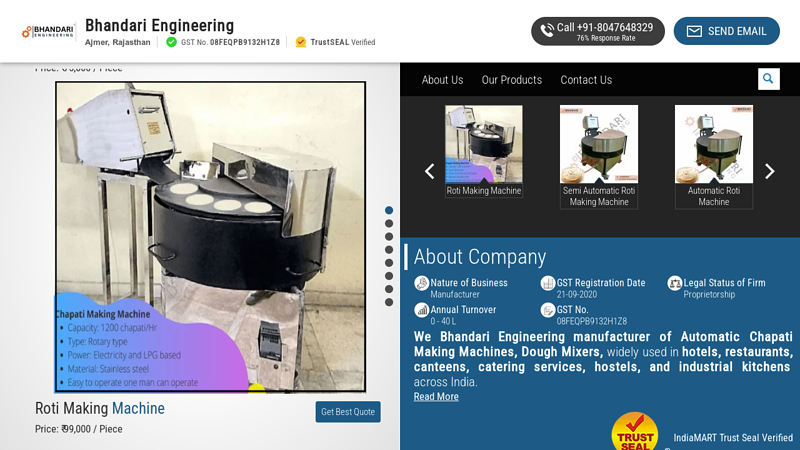
Task: Click the TrustSEAL Verified text
Action: tap(343, 42)
